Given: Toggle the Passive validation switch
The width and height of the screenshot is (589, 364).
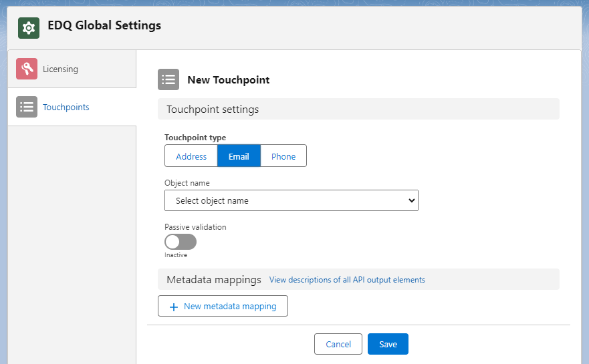Looking at the screenshot, I should point(181,242).
